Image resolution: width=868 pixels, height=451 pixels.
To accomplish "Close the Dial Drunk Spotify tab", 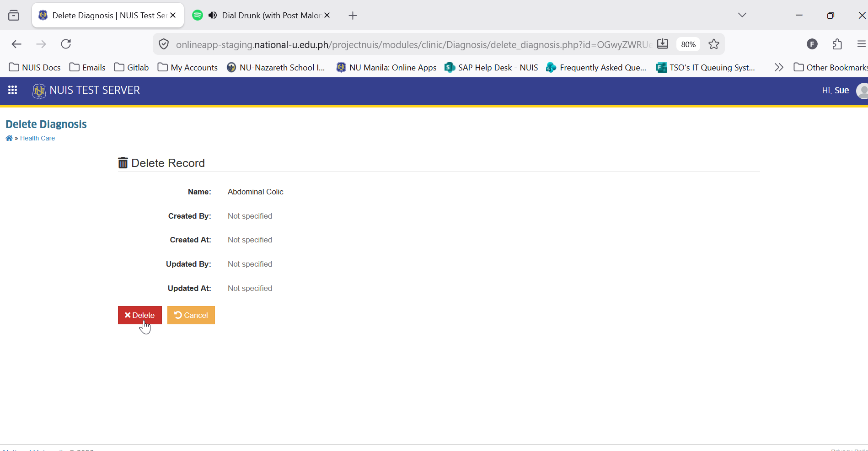I will click(x=327, y=15).
